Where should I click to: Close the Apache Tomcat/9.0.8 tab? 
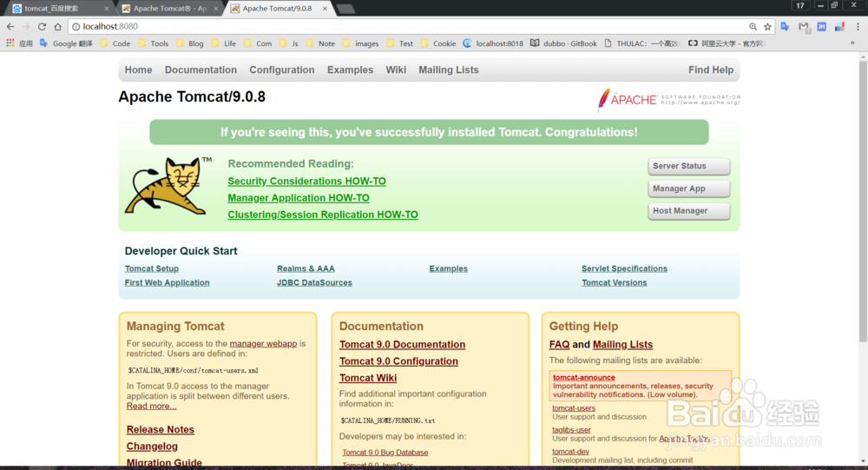tap(325, 9)
